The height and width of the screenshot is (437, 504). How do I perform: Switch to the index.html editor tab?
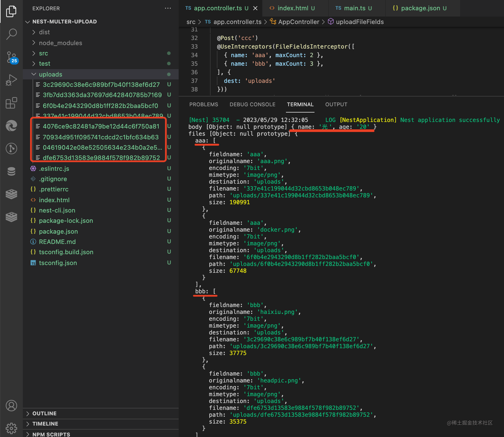click(x=293, y=8)
